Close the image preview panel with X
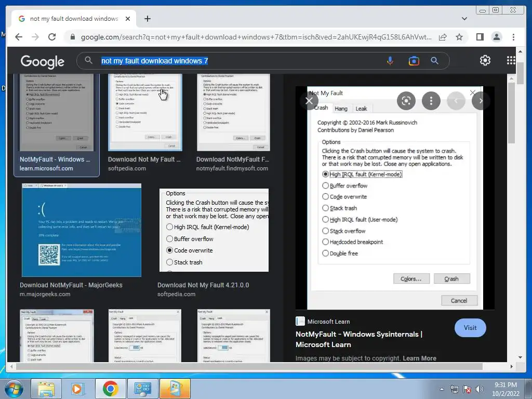 point(309,101)
